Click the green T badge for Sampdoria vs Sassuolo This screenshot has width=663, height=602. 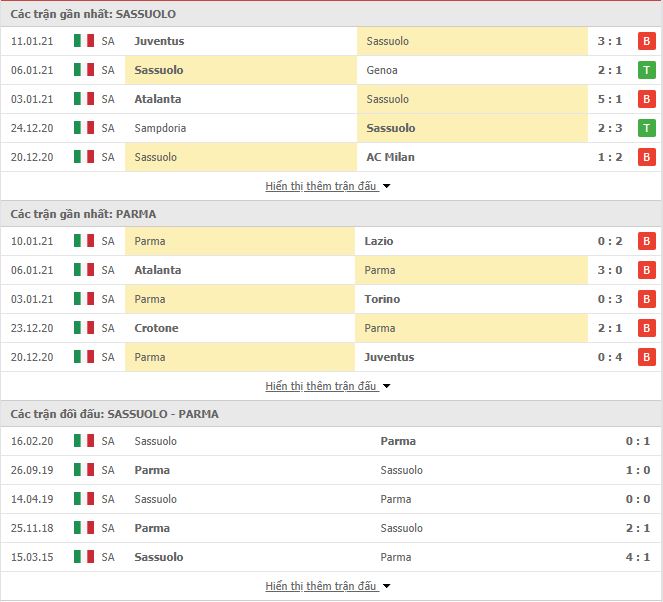647,128
